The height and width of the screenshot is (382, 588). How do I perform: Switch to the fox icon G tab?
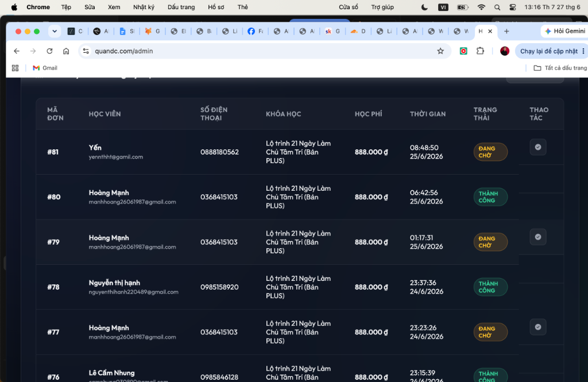(153, 32)
